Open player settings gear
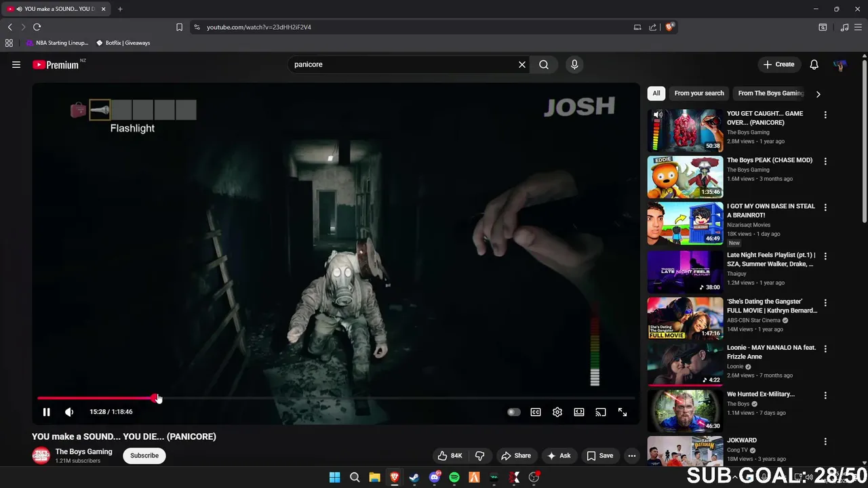The height and width of the screenshot is (488, 868). 557,412
